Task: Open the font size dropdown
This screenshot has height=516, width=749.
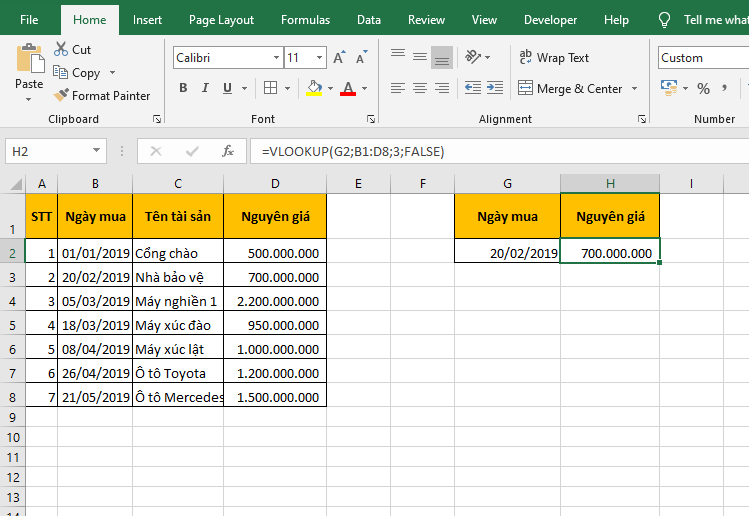Action: pyautogui.click(x=319, y=58)
